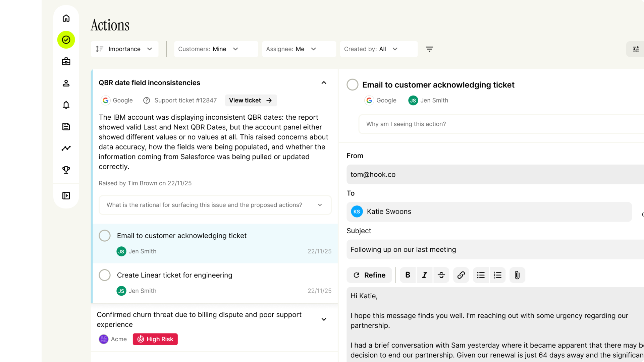Open the Importance sort dropdown

pyautogui.click(x=124, y=49)
